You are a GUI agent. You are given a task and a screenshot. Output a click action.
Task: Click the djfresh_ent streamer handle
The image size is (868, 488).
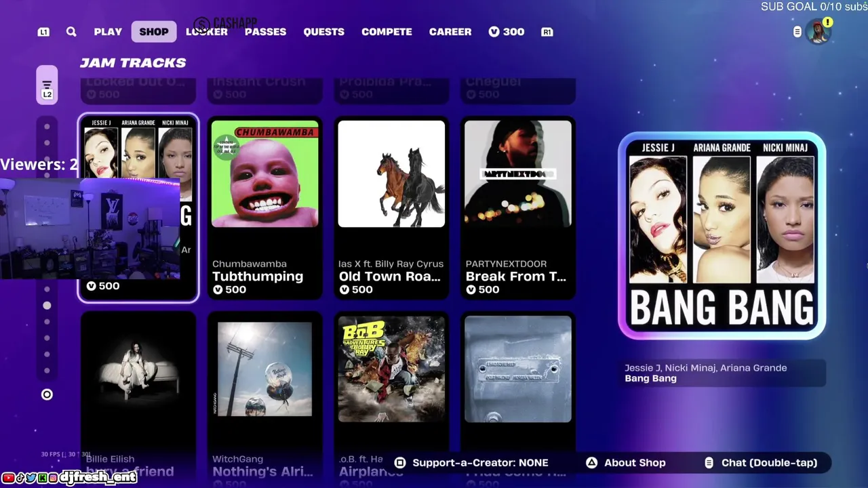pyautogui.click(x=99, y=478)
